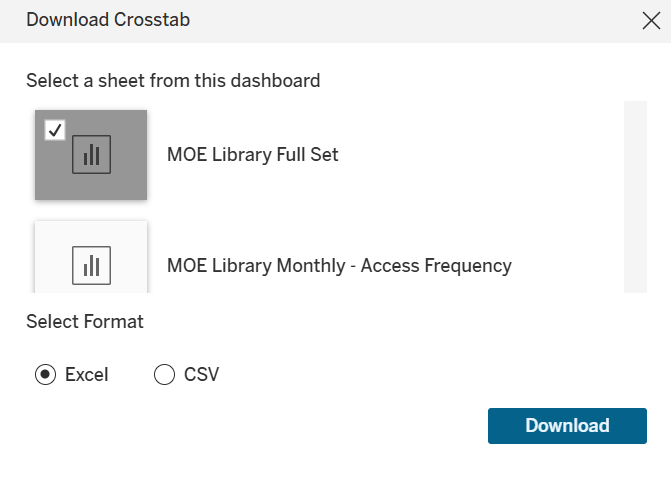This screenshot has height=488, width=671.
Task: Click the 'Select a sheet from this dashboard' heading
Action: 173,80
